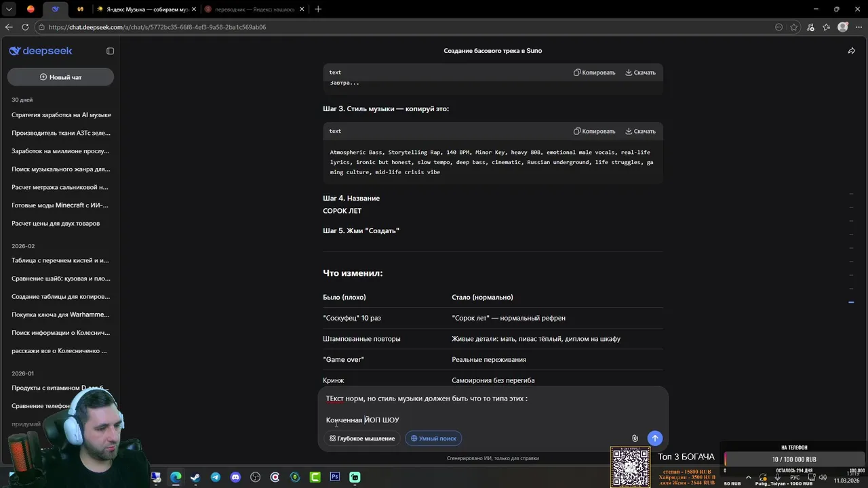The width and height of the screenshot is (868, 488).
Task: Open chat Поиск музыкального жанра
Action: pyautogui.click(x=61, y=169)
